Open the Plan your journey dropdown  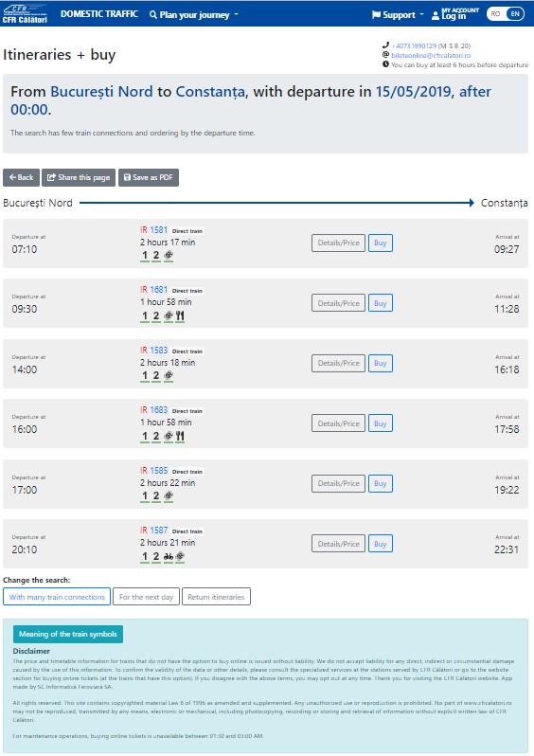click(194, 14)
